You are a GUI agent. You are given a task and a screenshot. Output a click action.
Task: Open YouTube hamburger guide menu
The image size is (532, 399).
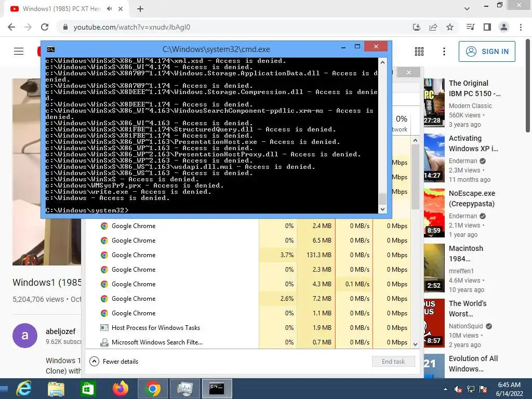click(19, 51)
